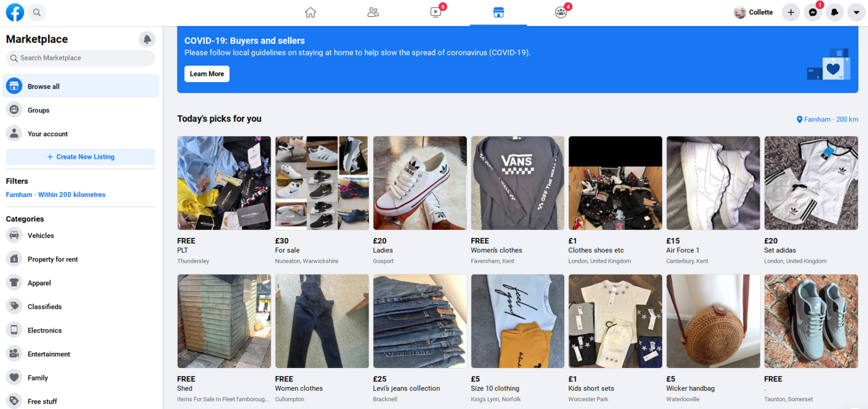The image size is (868, 409).
Task: Open the Friends tab icon
Action: click(x=373, y=12)
